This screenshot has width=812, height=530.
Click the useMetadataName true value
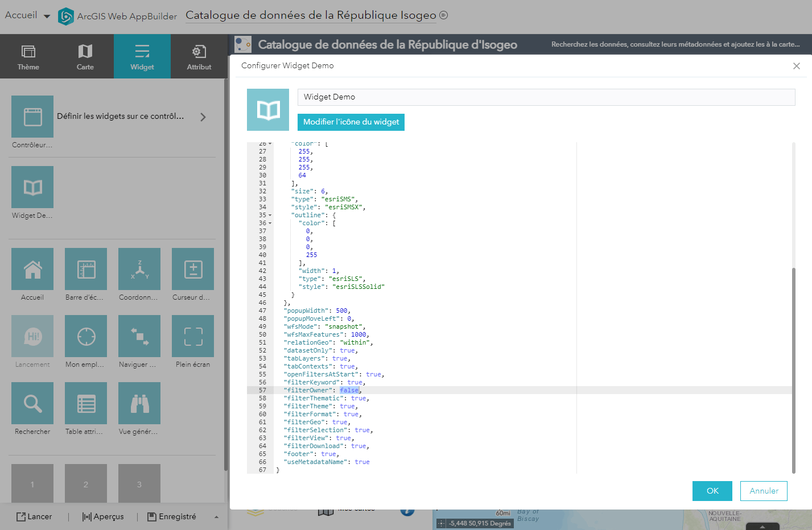(362, 462)
